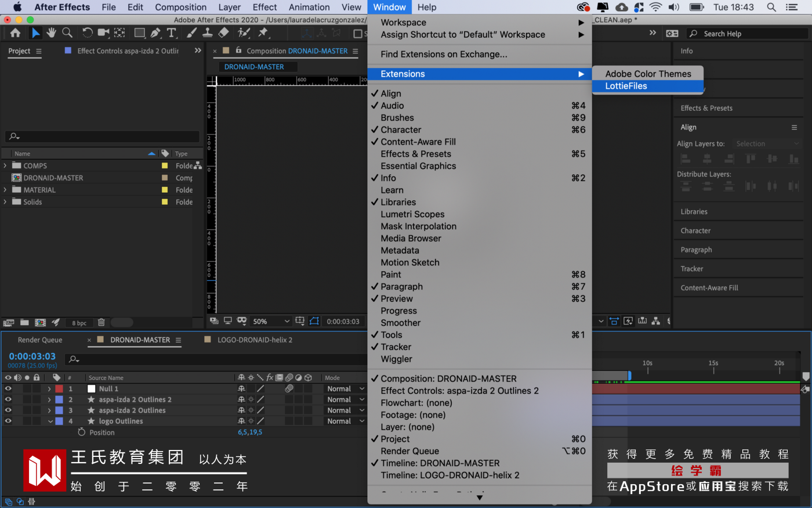This screenshot has height=508, width=812.
Task: Expand aspa-izda 2 Outlines 2 layer properties
Action: coord(49,399)
